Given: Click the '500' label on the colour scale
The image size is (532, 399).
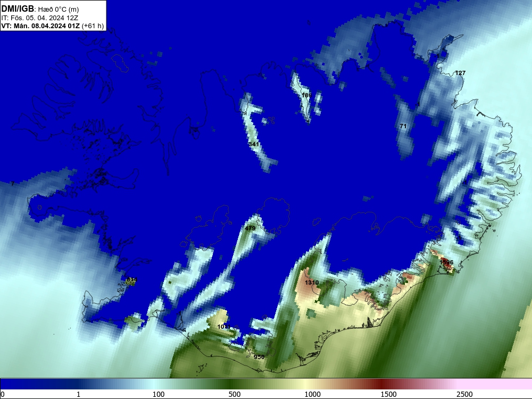Looking at the screenshot, I should (235, 394).
